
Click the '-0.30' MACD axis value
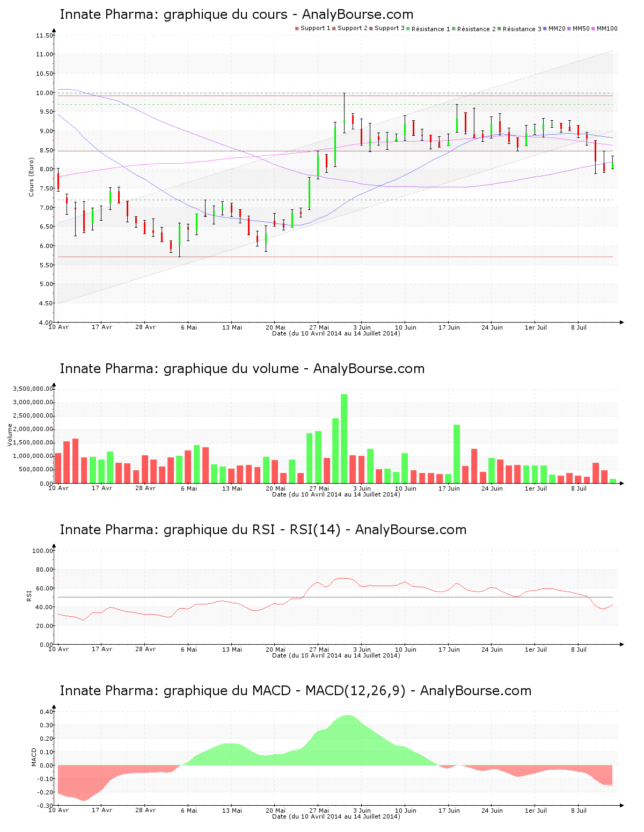[x=45, y=806]
